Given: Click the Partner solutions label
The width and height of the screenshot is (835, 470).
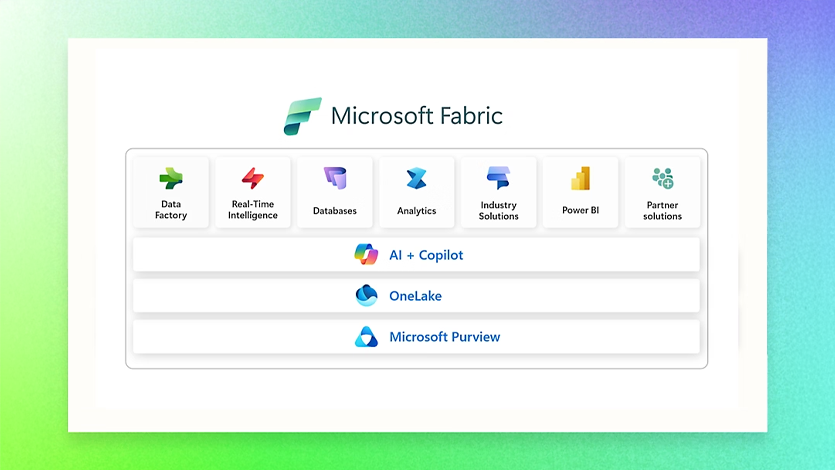Looking at the screenshot, I should pyautogui.click(x=662, y=211).
